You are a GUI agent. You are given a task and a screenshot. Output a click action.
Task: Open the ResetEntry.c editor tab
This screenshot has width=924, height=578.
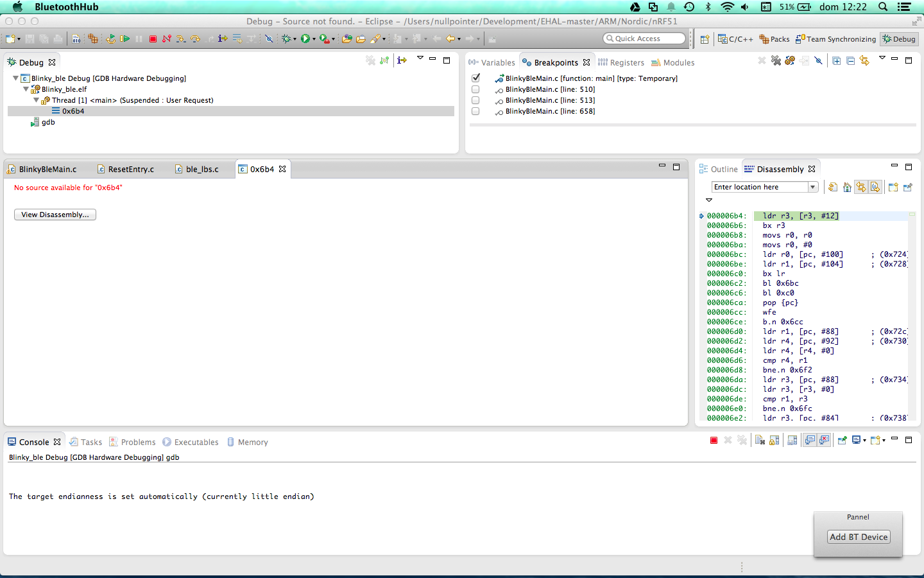tap(126, 169)
